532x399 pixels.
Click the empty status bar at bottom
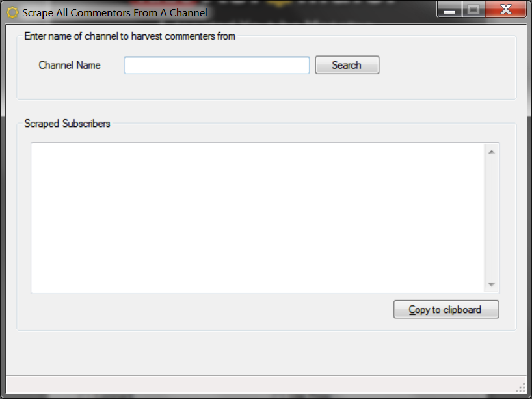pyautogui.click(x=260, y=385)
